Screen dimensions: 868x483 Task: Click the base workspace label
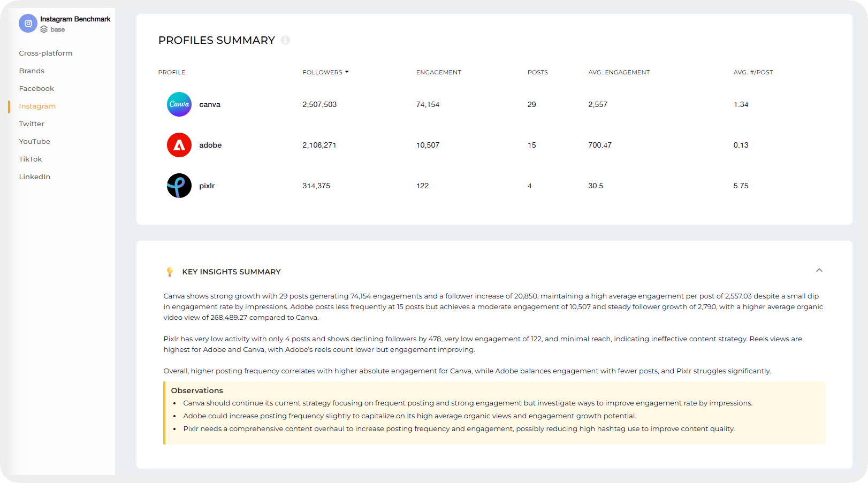tap(58, 29)
